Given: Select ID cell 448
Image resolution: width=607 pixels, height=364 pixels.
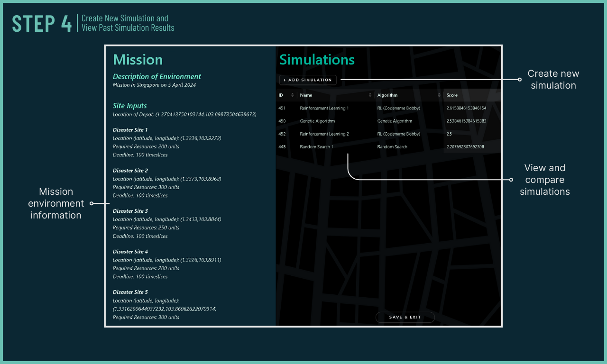Looking at the screenshot, I should 282,146.
